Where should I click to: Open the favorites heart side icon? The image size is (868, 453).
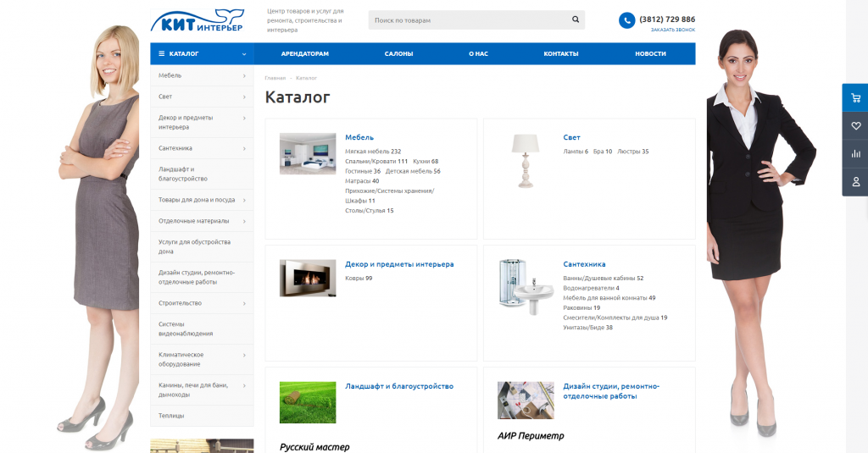coord(855,125)
